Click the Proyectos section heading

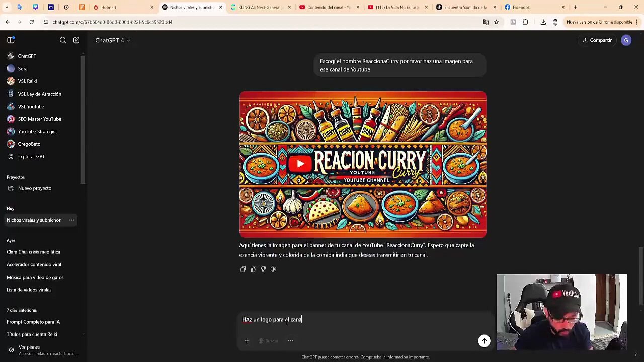point(16,177)
